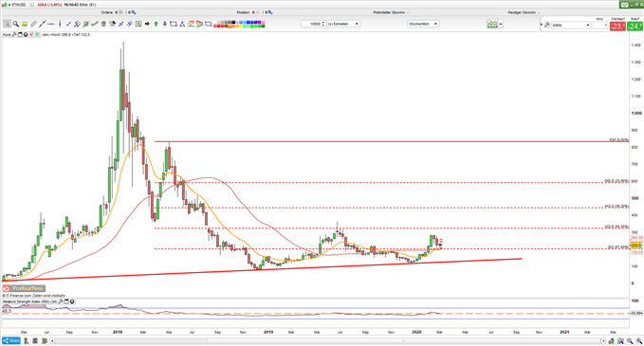Close the RSI indicator panel
Viewport: 644px width, 346px height.
pyautogui.click(x=72, y=301)
